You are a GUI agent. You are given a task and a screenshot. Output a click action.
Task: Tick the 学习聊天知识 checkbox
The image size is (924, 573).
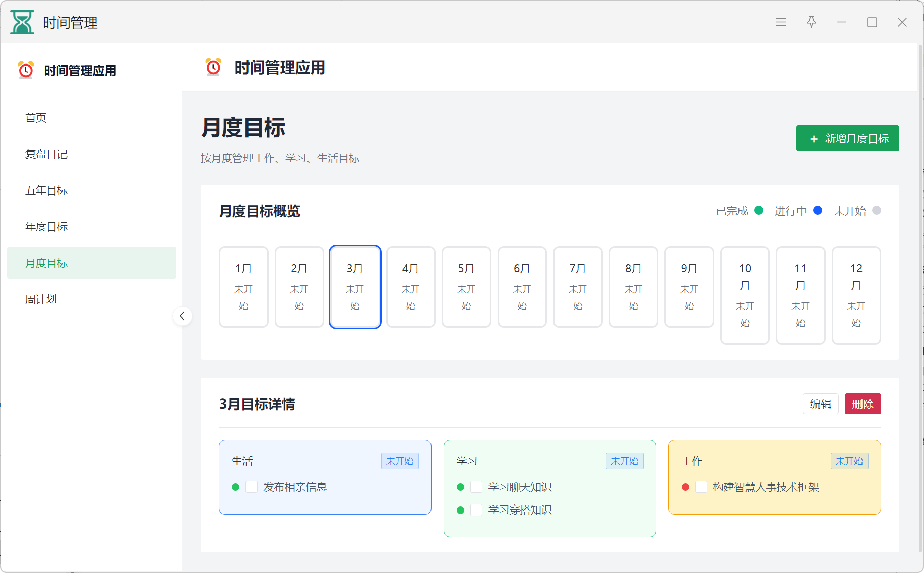476,487
